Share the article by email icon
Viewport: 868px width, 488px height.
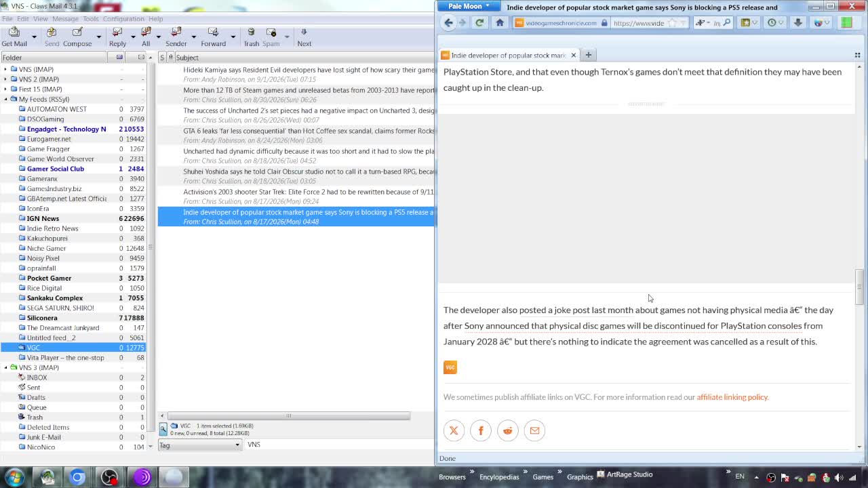tap(534, 430)
